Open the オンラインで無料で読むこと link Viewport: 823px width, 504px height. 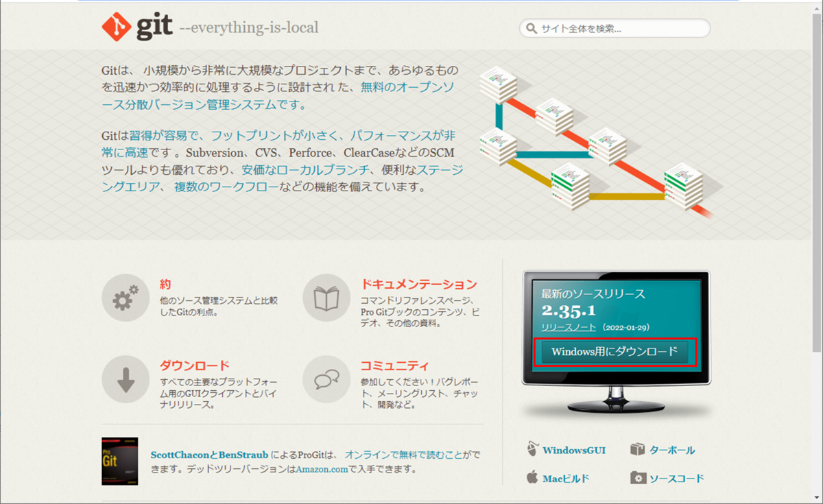tap(404, 455)
